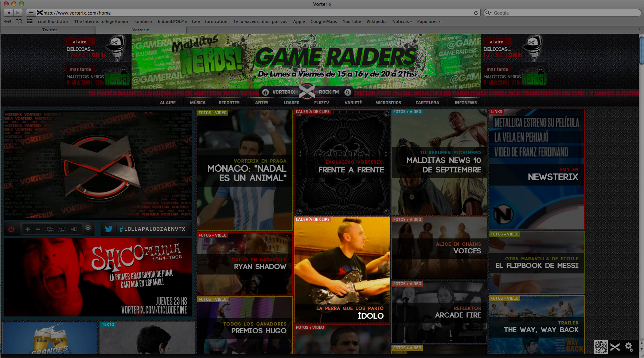Screen dimensions: 644x358
Task: Click METALLICA ESTRENO SU PELÍCULA link
Action: (536, 123)
